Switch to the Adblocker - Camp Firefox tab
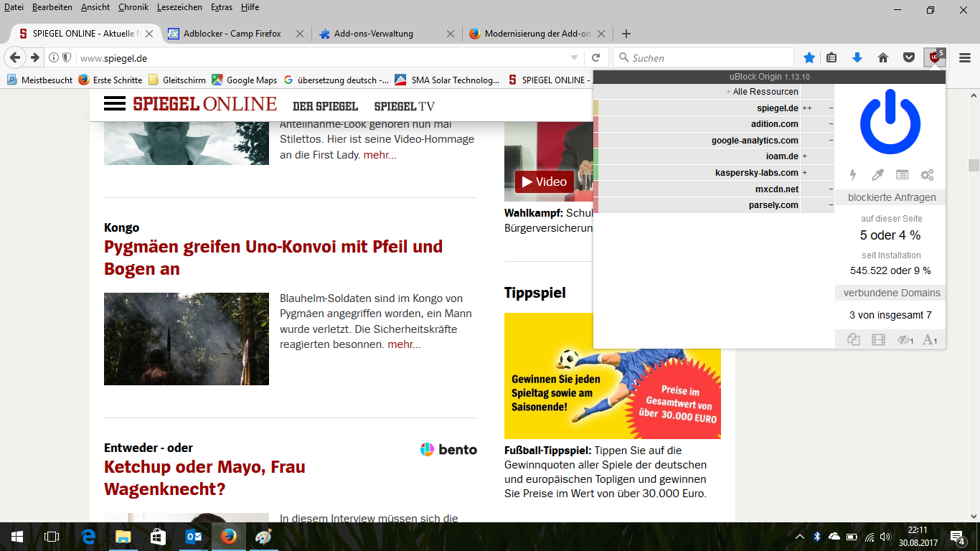 232,34
